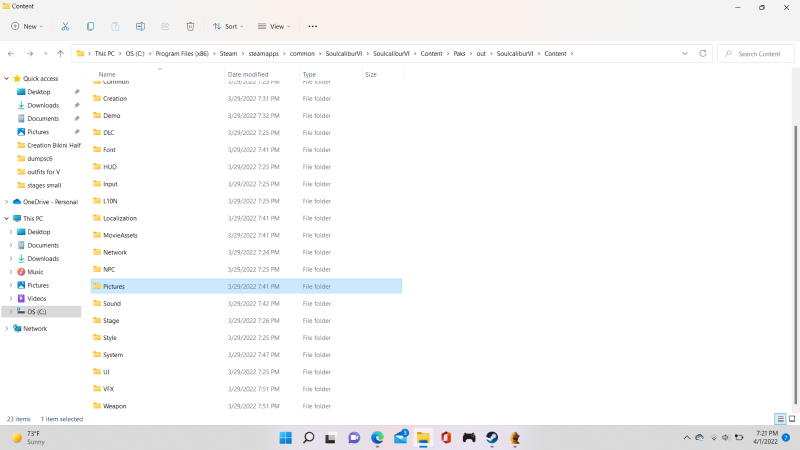Open taskbar Search magnifier

click(x=309, y=438)
